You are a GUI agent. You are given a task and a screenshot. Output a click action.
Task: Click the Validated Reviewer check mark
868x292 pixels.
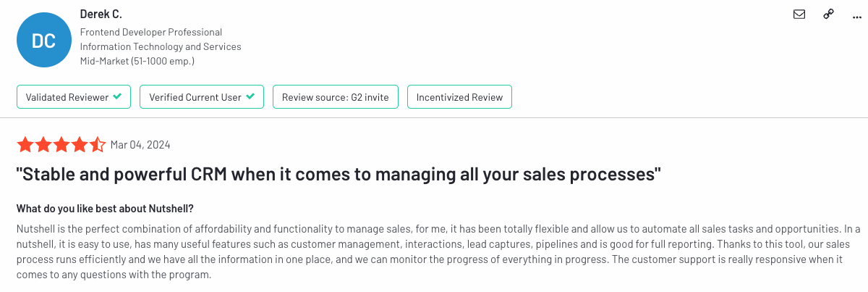[117, 96]
